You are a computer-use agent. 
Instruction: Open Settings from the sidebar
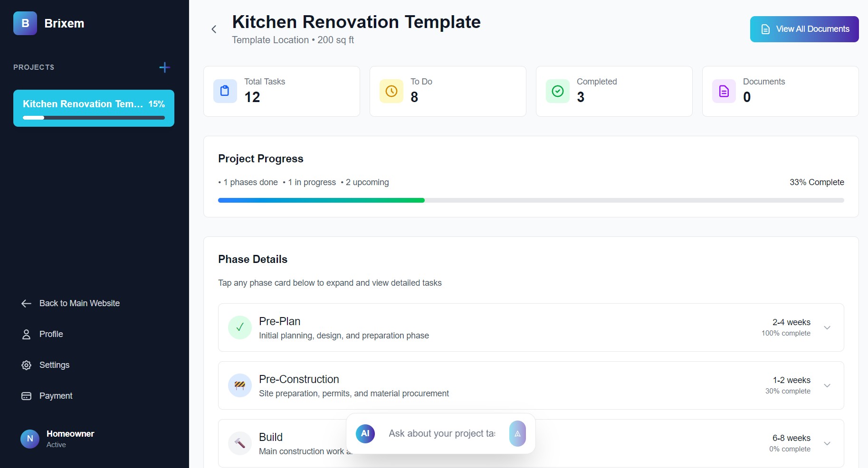tap(54, 365)
